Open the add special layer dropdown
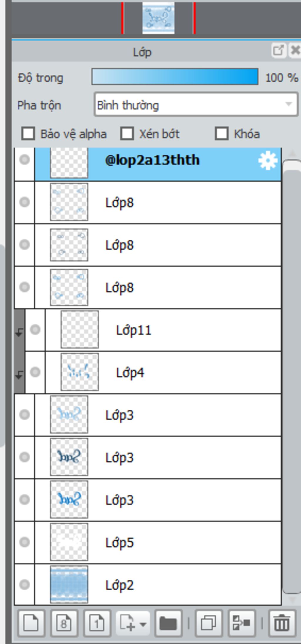 (x=133, y=623)
